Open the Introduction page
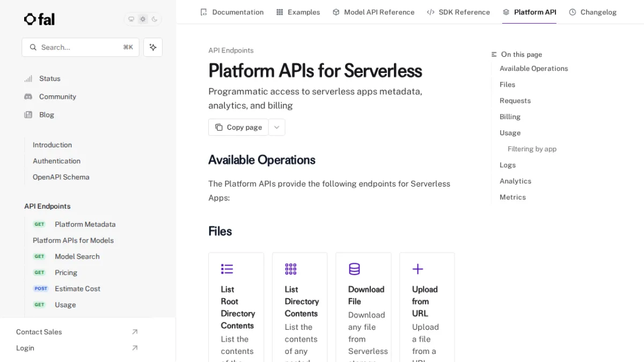The image size is (644, 362). click(52, 145)
